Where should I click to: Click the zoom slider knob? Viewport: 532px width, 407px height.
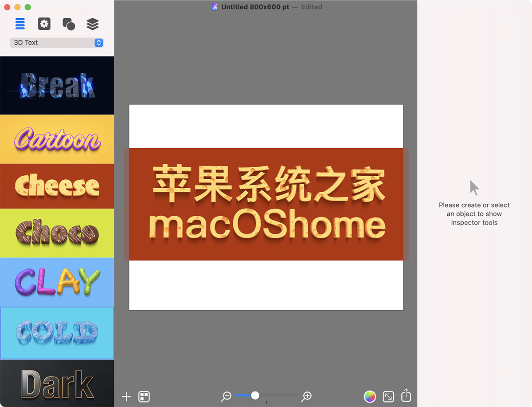pyautogui.click(x=255, y=395)
